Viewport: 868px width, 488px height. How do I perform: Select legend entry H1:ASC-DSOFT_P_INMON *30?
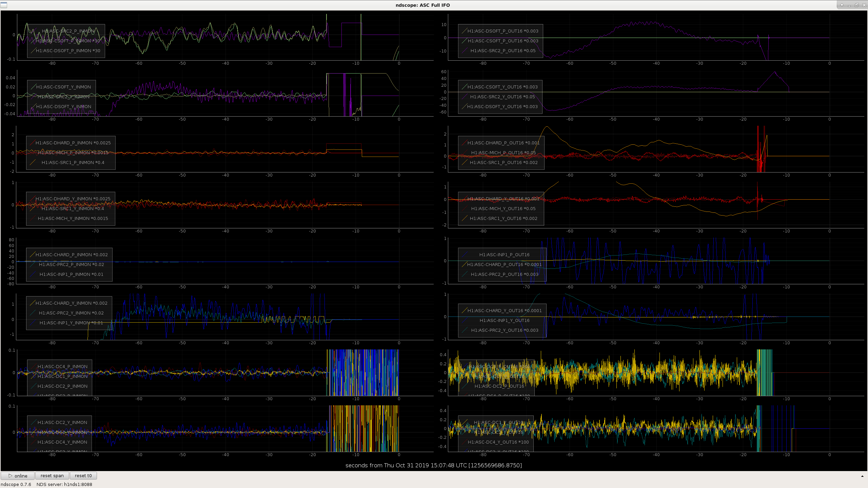68,51
